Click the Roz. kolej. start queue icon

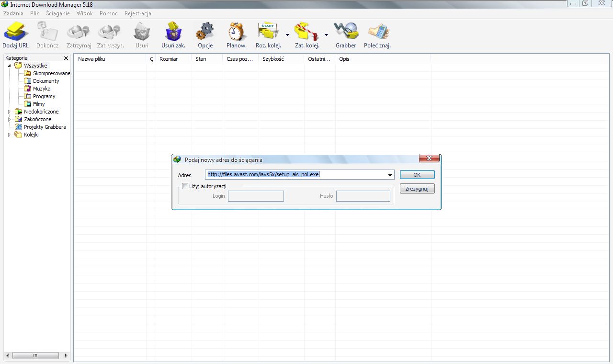click(268, 32)
